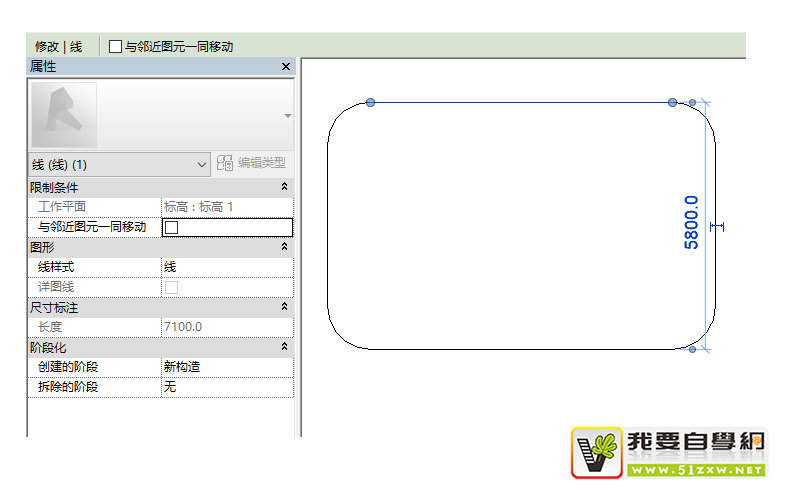Click the 详图线 checkbox
The width and height of the screenshot is (800, 500).
[x=171, y=287]
